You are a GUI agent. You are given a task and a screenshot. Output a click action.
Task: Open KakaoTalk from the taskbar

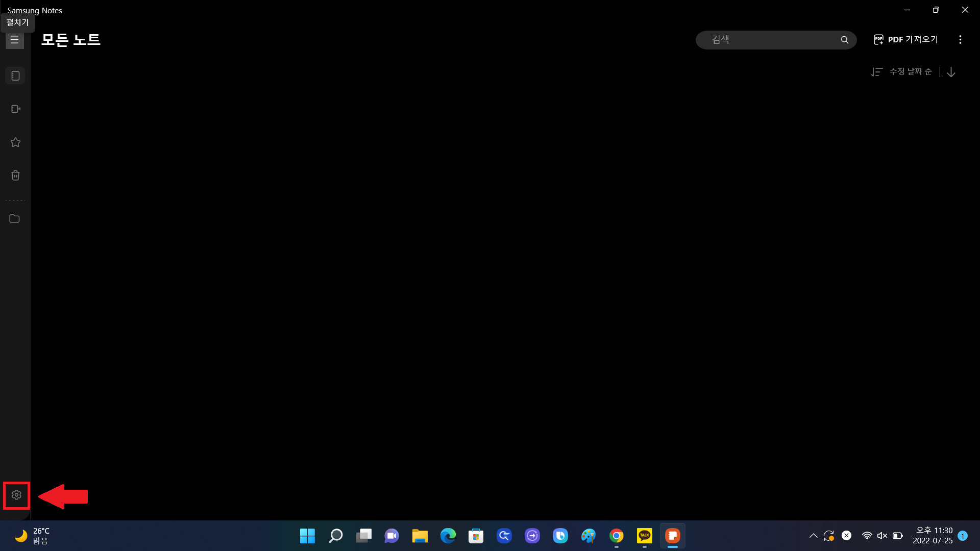645,536
